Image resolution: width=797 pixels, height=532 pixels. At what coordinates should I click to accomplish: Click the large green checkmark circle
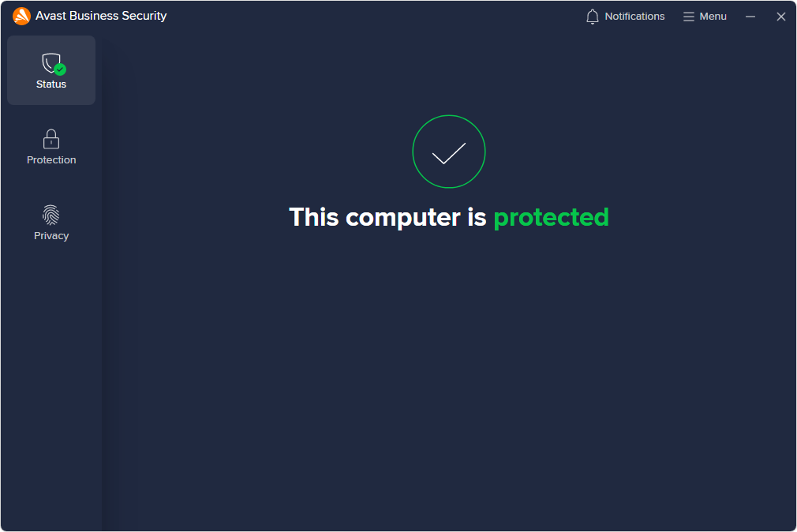(449, 152)
